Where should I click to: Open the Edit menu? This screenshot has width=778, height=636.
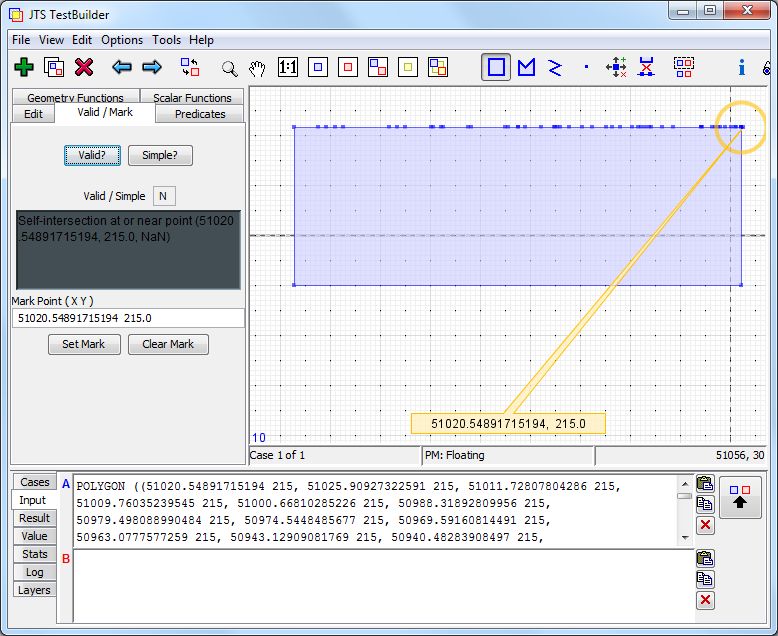[x=82, y=40]
